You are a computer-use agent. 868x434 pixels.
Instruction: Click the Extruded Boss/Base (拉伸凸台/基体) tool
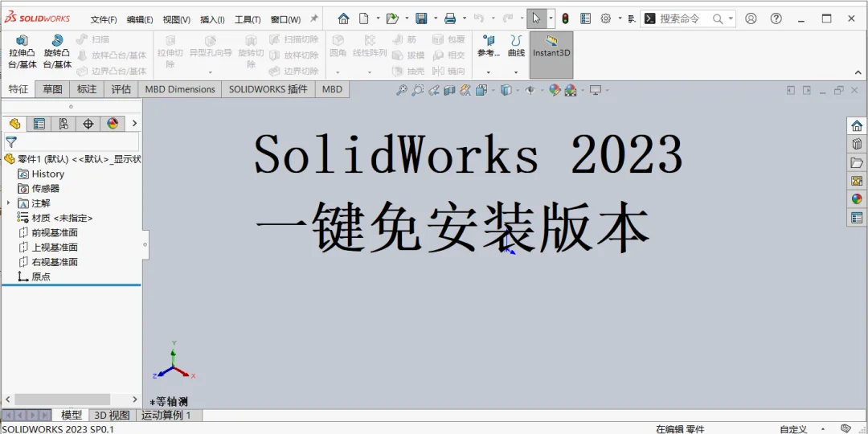[23, 52]
